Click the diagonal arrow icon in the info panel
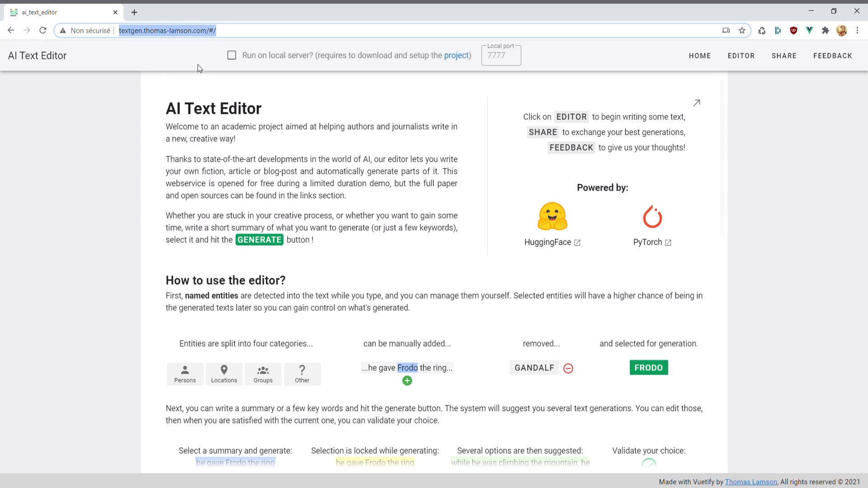 (x=697, y=103)
